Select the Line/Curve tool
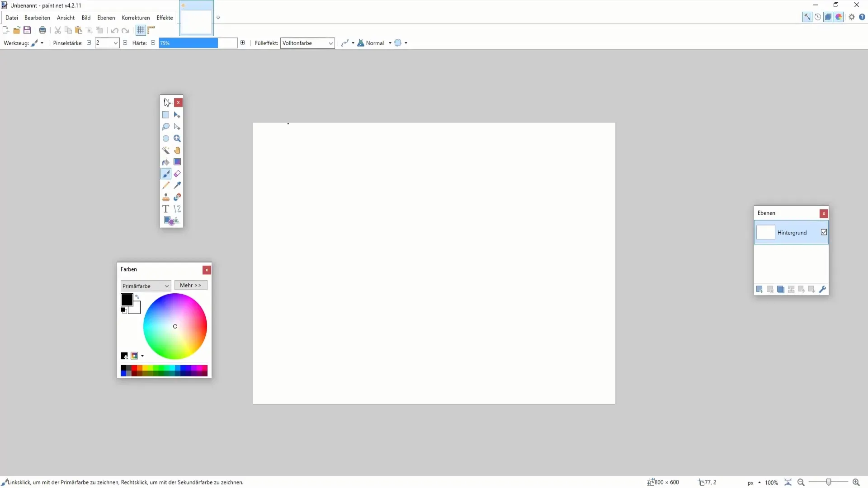 click(x=177, y=209)
